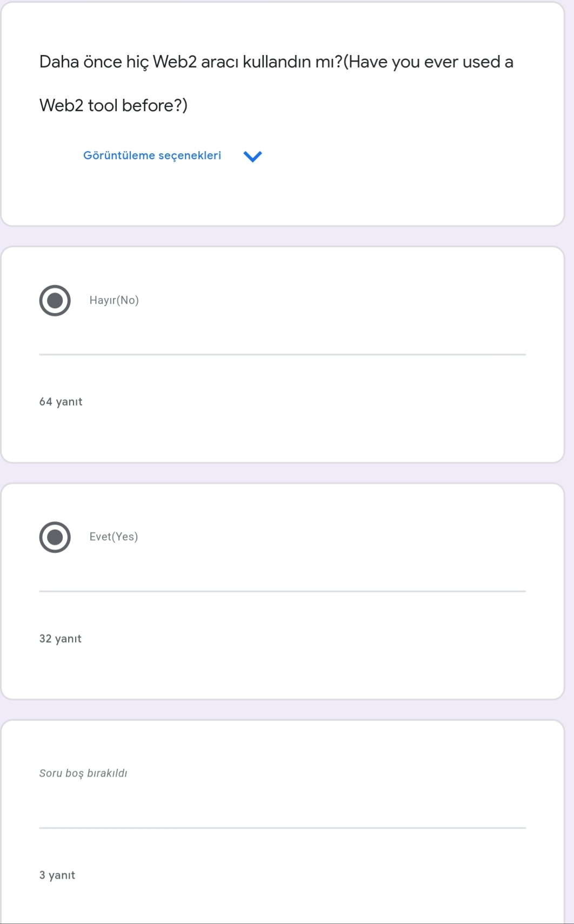Expand the blue chevron dropdown arrow
This screenshot has height=924, width=574.
pos(252,156)
